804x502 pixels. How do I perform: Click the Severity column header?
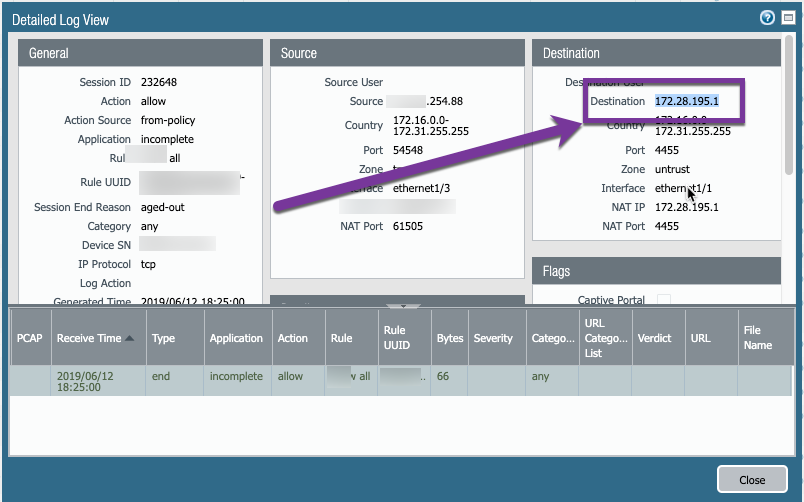click(493, 338)
